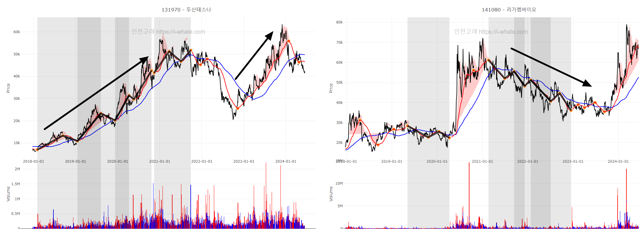Select the 70k price tick on 리가켐바이오 chart
This screenshot has height=229, width=644.
point(339,43)
